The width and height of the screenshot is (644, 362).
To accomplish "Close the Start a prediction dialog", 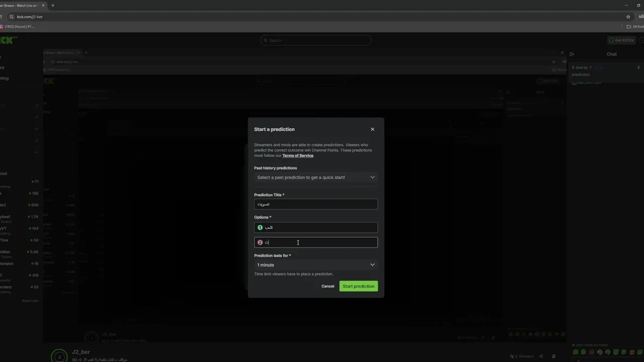I will 372,129.
